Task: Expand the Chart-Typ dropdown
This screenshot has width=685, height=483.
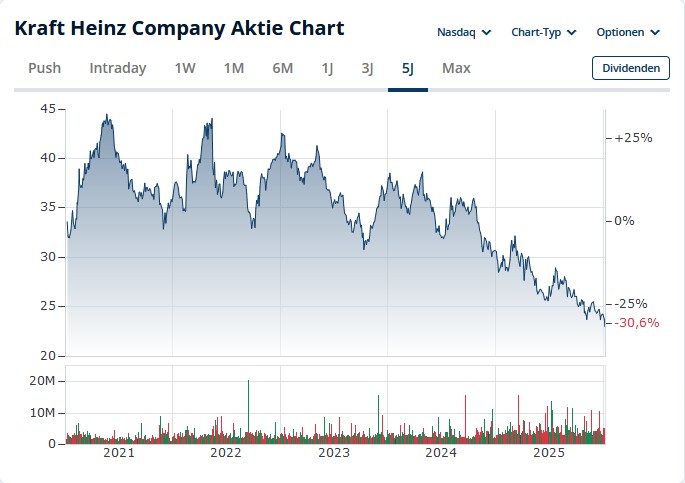Action: (544, 32)
